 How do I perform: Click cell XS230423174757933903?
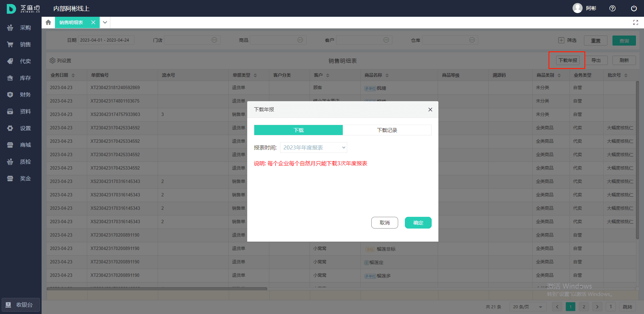coord(115,115)
